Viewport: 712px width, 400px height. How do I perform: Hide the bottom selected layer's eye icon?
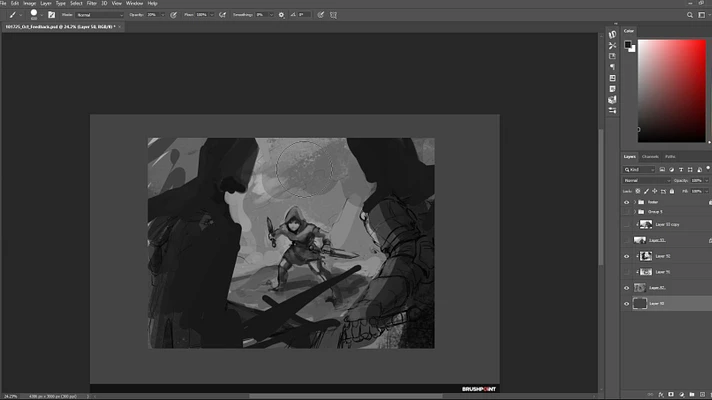[627, 303]
